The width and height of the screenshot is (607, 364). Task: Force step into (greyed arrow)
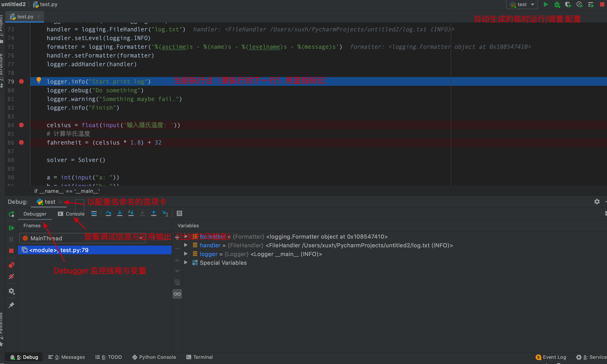pos(142,213)
